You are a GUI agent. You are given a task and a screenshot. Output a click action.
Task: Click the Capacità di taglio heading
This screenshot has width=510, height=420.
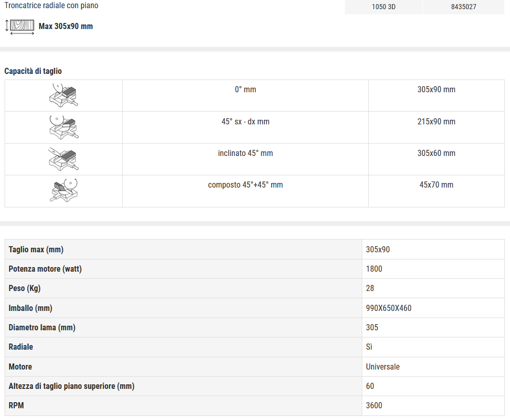33,71
